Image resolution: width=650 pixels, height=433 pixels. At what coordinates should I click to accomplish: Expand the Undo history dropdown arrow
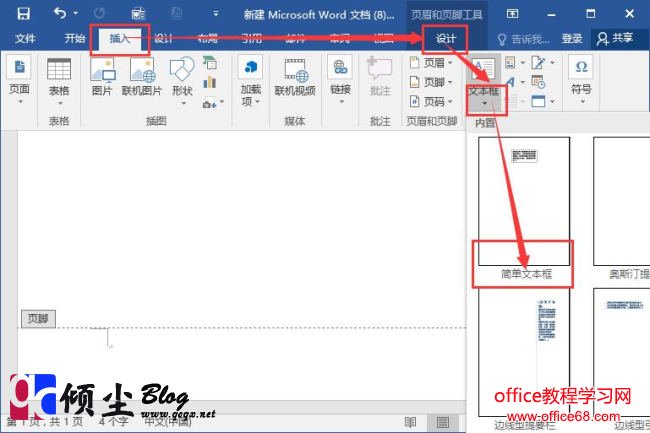coord(75,14)
